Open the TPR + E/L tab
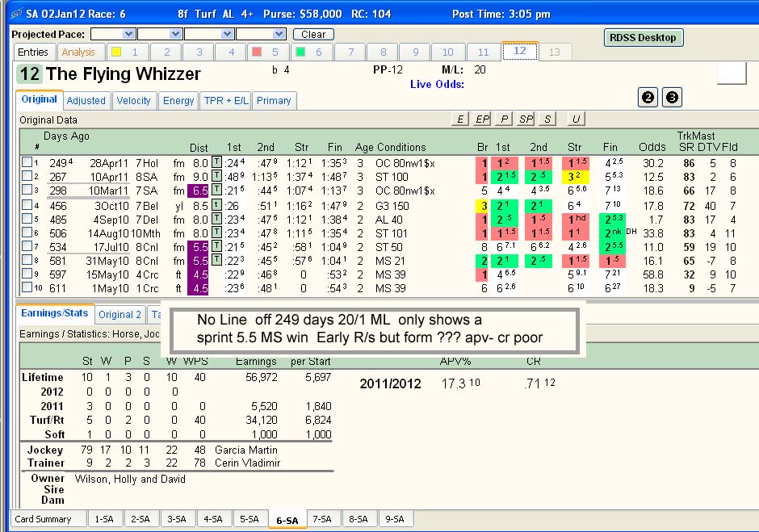The width and height of the screenshot is (759, 532). 225,101
